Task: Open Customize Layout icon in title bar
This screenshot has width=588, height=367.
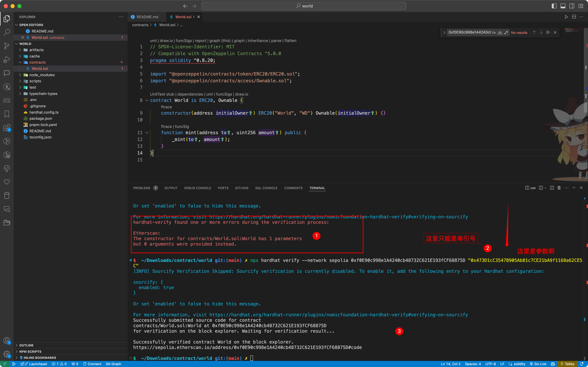Action: tap(581, 6)
